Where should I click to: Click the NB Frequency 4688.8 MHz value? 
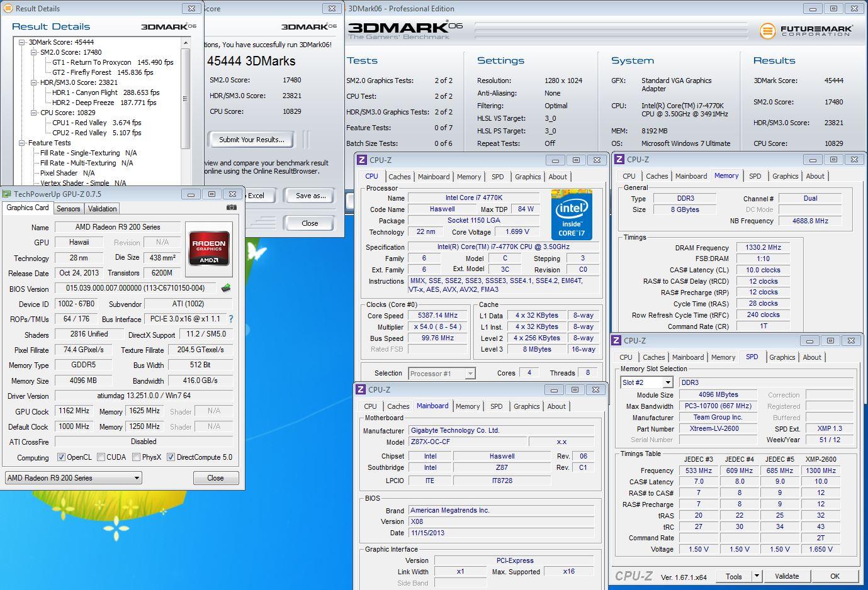[810, 221]
